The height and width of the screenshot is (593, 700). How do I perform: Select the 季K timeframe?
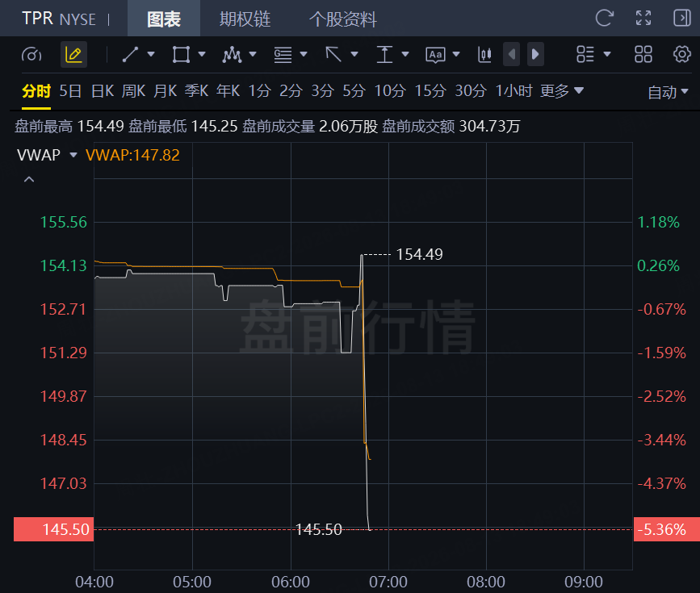tap(196, 91)
